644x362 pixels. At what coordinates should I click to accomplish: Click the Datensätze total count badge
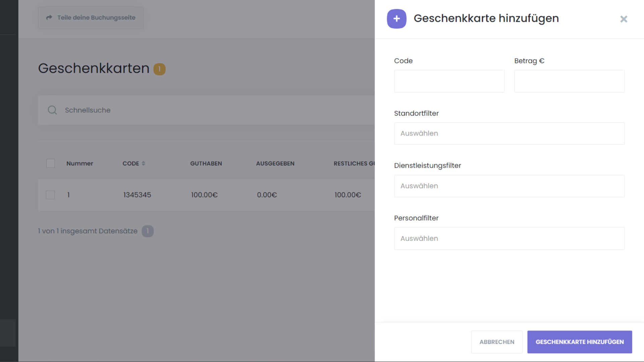(x=148, y=231)
